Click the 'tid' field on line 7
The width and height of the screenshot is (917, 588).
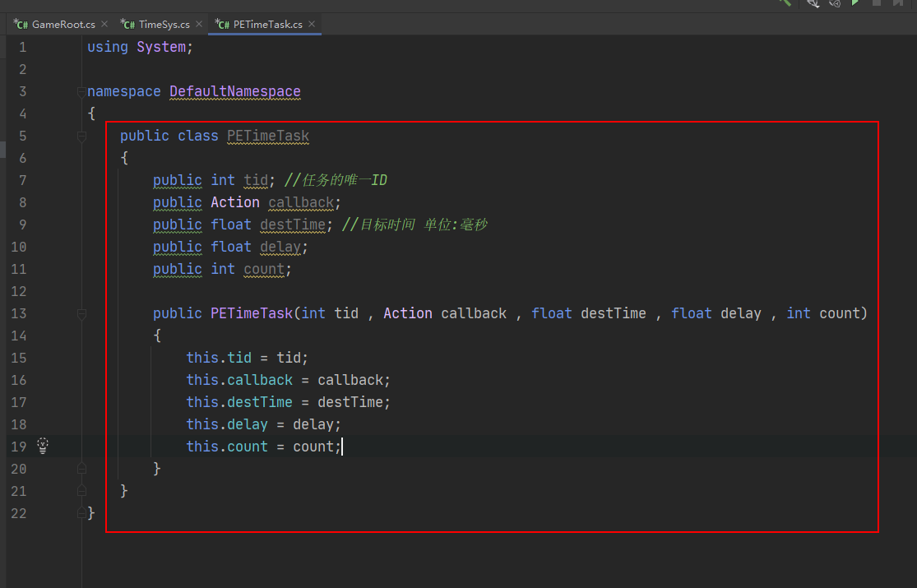click(x=256, y=180)
